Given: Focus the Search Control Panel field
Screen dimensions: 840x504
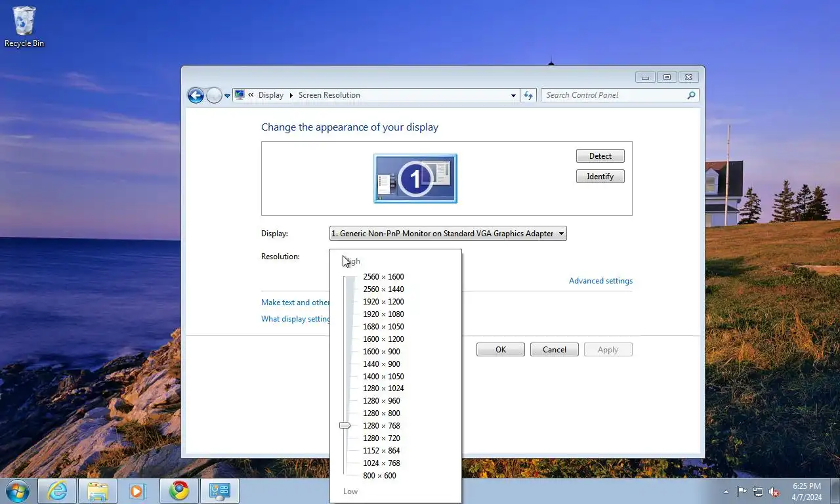Looking at the screenshot, I should 619,95.
